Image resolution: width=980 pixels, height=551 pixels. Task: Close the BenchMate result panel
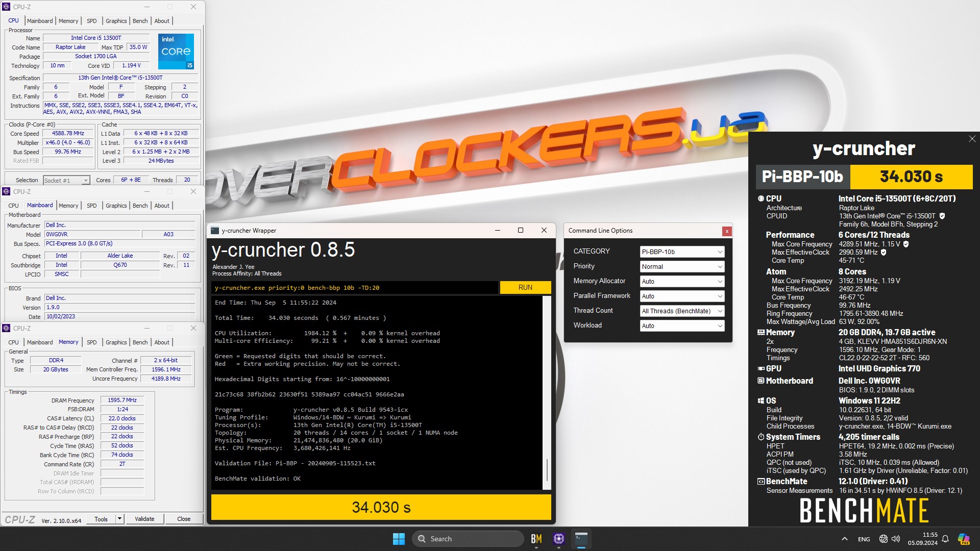coord(972,139)
